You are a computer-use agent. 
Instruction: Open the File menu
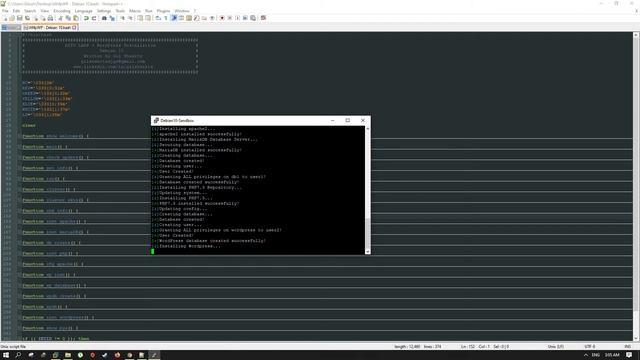click(x=5, y=11)
